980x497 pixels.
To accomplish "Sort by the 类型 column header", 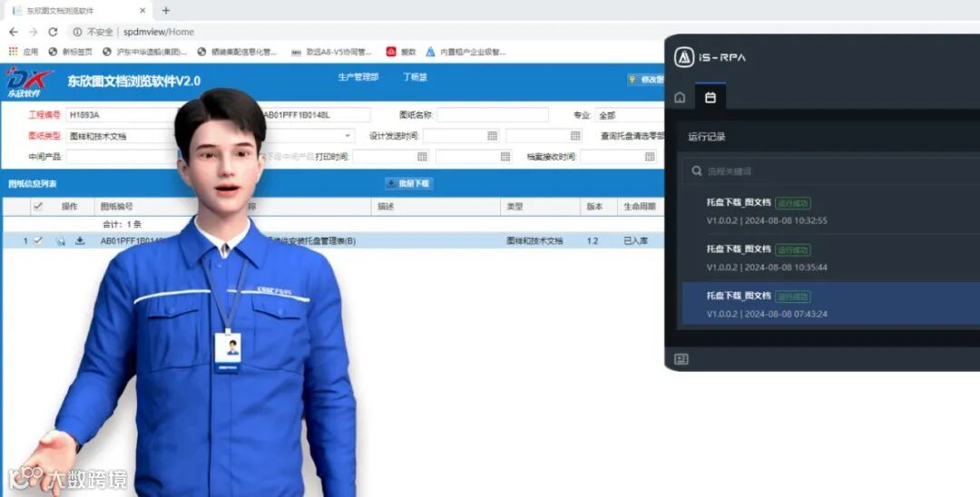I will click(x=514, y=207).
